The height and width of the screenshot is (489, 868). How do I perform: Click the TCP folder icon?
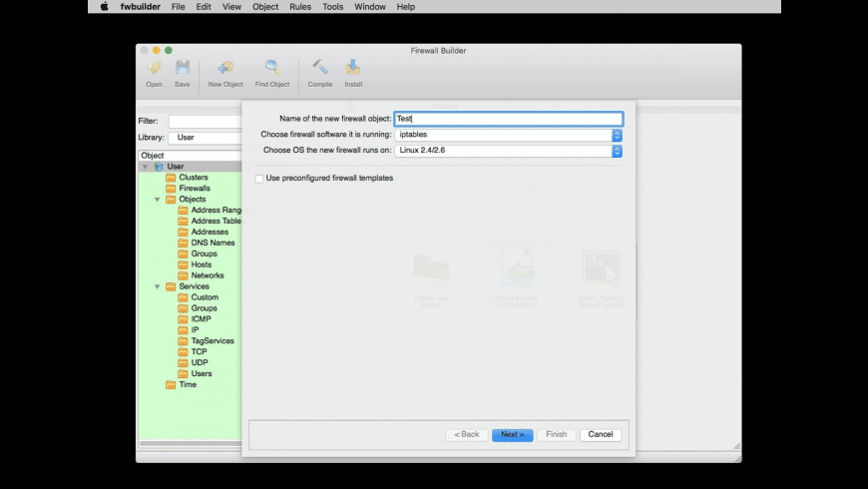tap(183, 351)
